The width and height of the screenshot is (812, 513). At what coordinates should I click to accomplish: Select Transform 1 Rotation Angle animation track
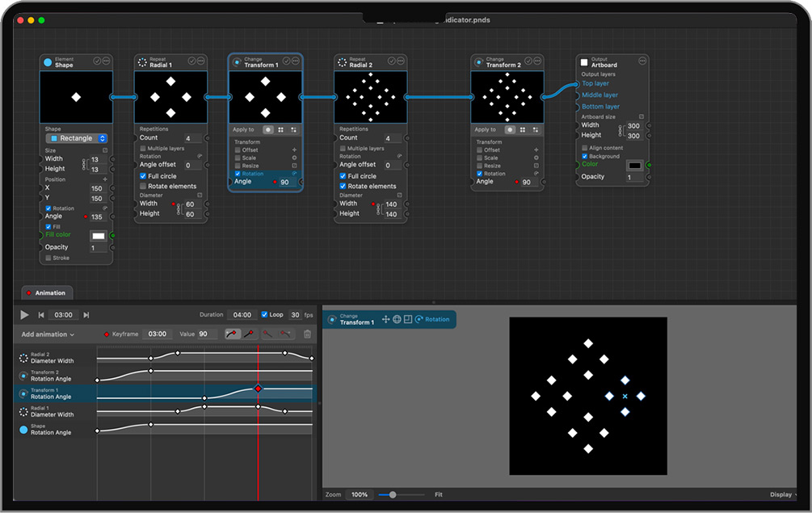tap(51, 393)
